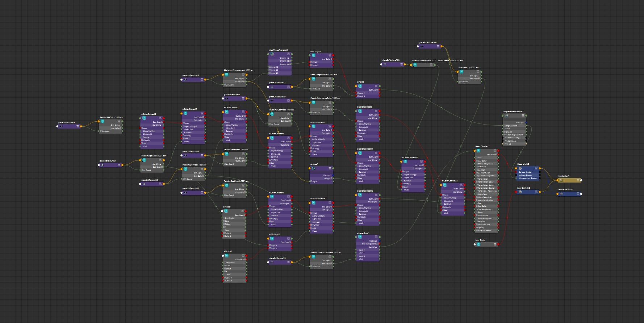Toggle view mode of displacementShader7 node
Image resolution: width=644 pixels, height=323 pixels.
523,116
